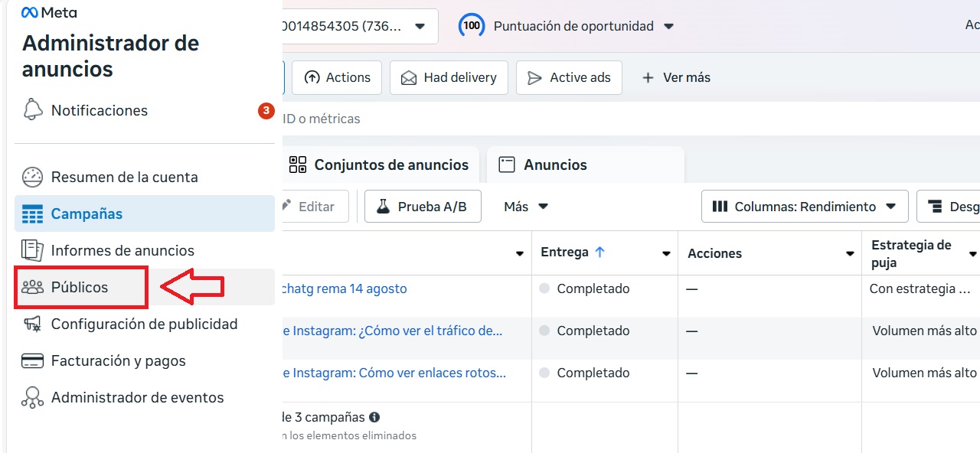Screen dimensions: 980x453
Task: Click Administrador de eventos nodes icon
Action: pyautogui.click(x=32, y=398)
